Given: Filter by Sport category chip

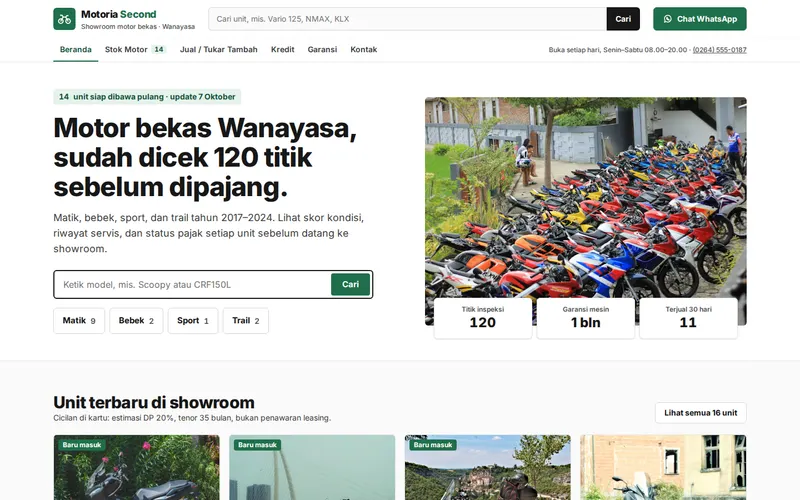Looking at the screenshot, I should pyautogui.click(x=193, y=321).
